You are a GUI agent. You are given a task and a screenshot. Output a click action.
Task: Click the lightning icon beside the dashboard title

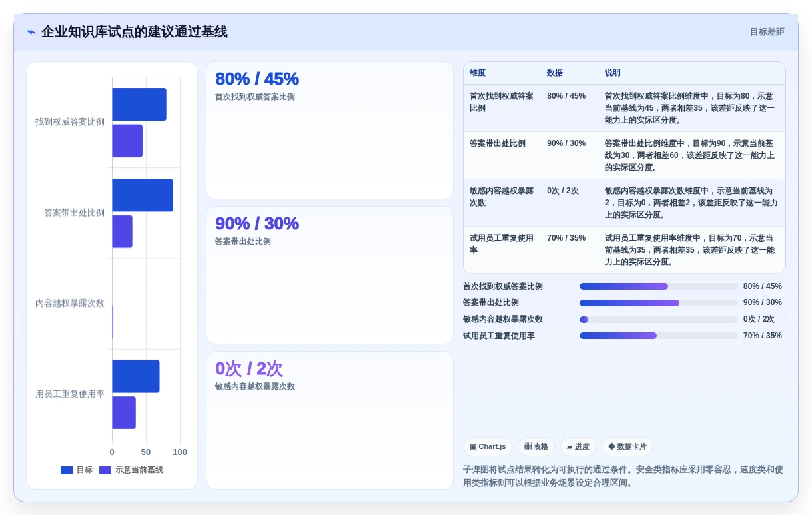(31, 32)
